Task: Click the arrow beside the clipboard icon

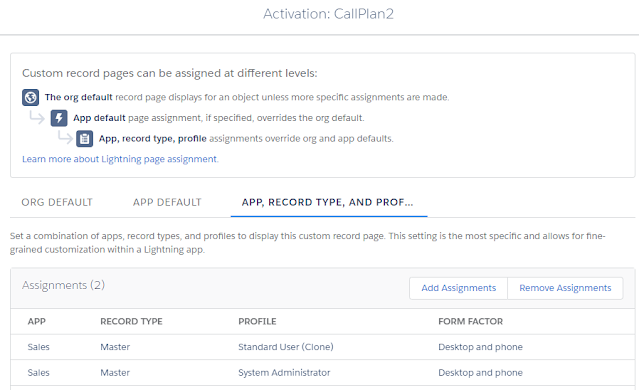Action: pos(65,137)
